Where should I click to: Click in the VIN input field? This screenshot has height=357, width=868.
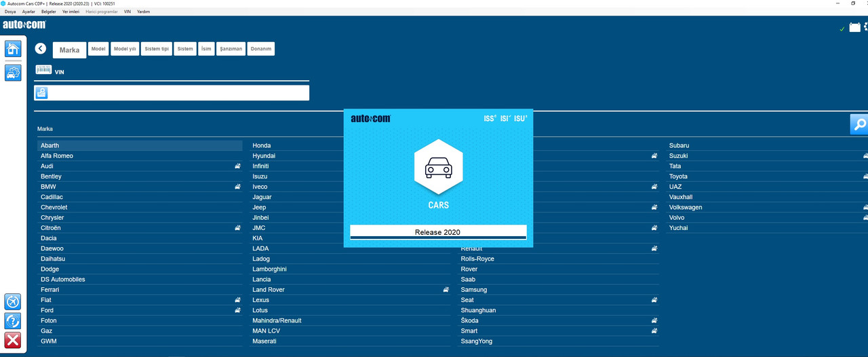(x=178, y=93)
